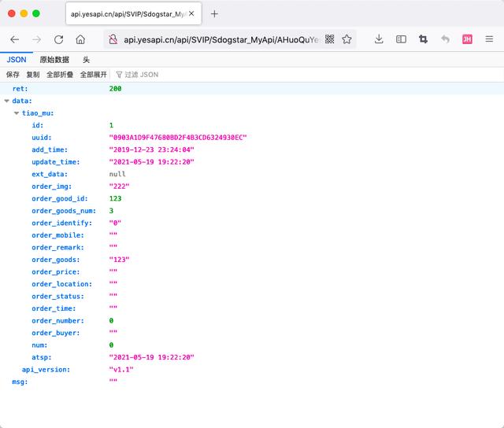Image resolution: width=504 pixels, height=428 pixels.
Task: Click the atsp timestamp value
Action: click(151, 357)
